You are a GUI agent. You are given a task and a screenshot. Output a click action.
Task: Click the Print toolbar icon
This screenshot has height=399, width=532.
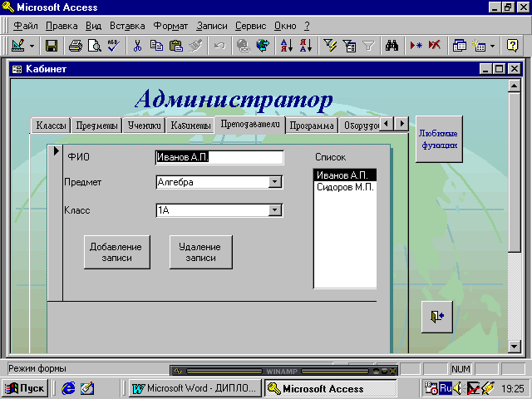(x=76, y=46)
